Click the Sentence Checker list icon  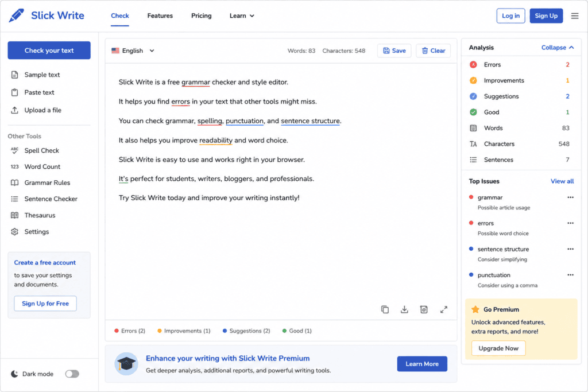(14, 199)
